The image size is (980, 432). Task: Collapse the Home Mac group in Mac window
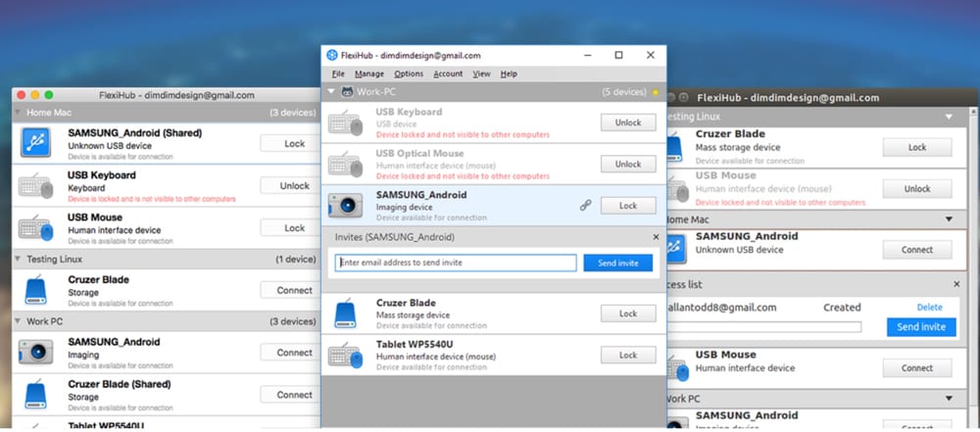[18, 114]
